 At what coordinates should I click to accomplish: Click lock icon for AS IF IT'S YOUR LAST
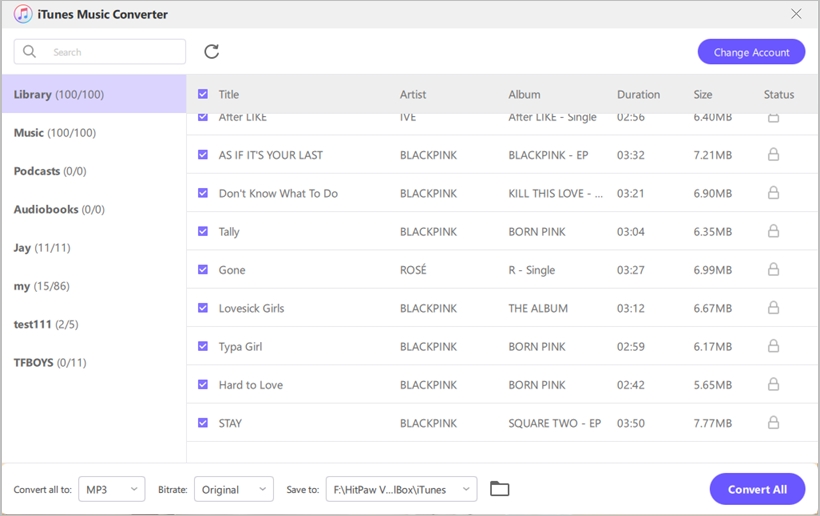click(x=773, y=154)
